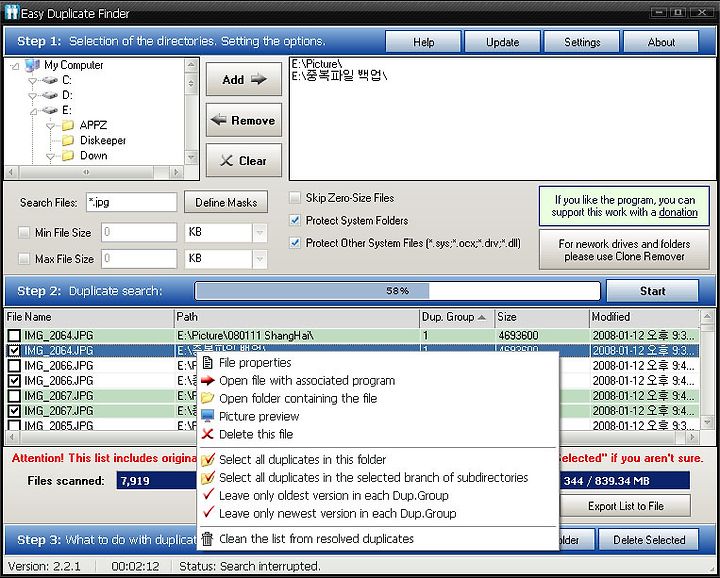Choose Delete this file menu entry
Screen dimensions: 720x578
[377, 434]
